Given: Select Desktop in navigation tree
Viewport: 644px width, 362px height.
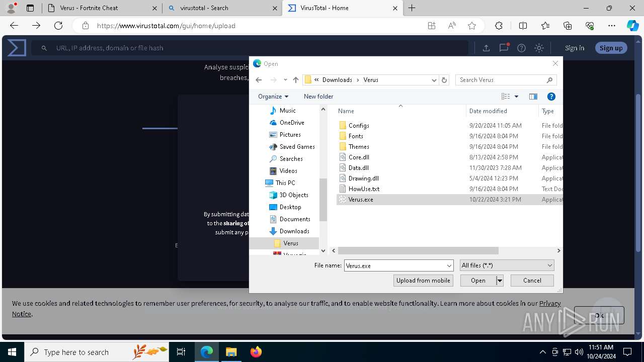Looking at the screenshot, I should tap(290, 207).
